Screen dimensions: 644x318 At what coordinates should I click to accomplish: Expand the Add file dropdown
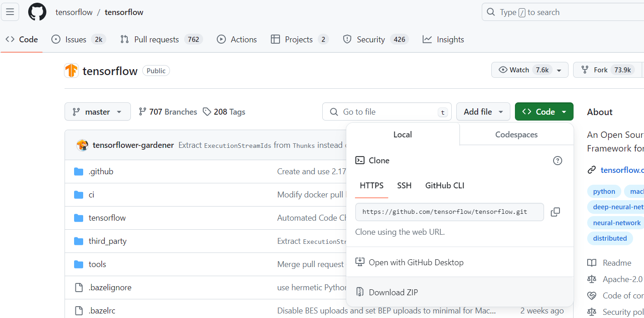(484, 112)
